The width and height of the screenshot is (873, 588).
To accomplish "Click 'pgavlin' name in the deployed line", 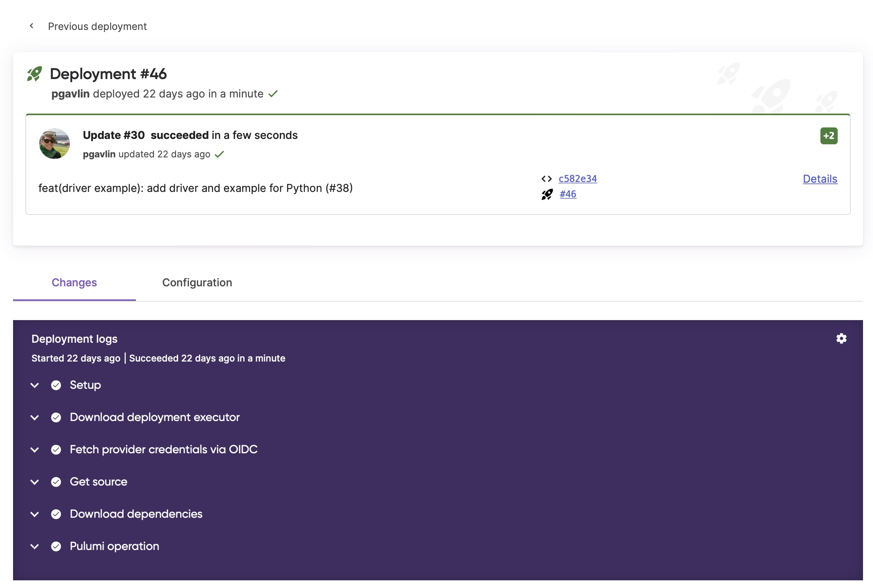I will point(71,94).
